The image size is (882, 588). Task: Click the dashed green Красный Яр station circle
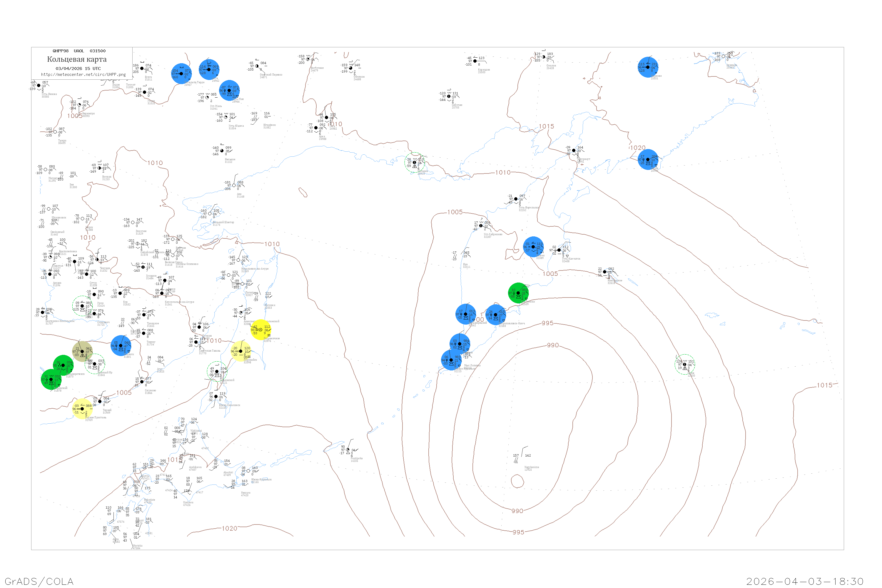(x=94, y=364)
